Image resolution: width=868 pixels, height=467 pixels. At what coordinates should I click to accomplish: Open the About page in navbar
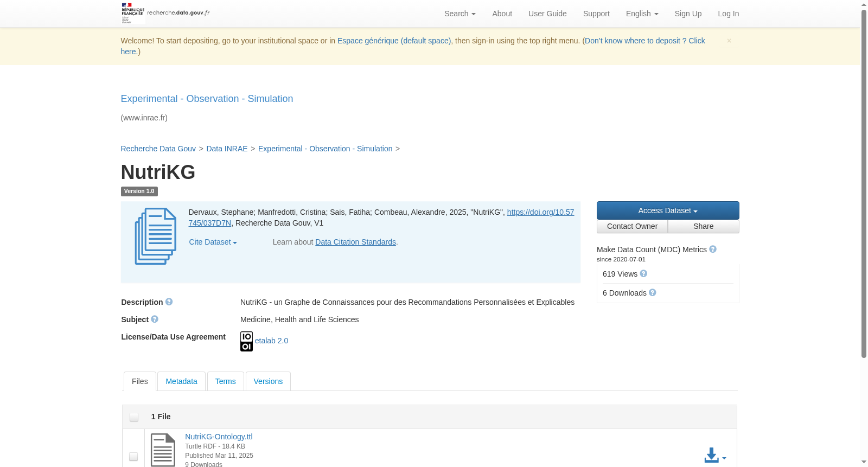[502, 14]
